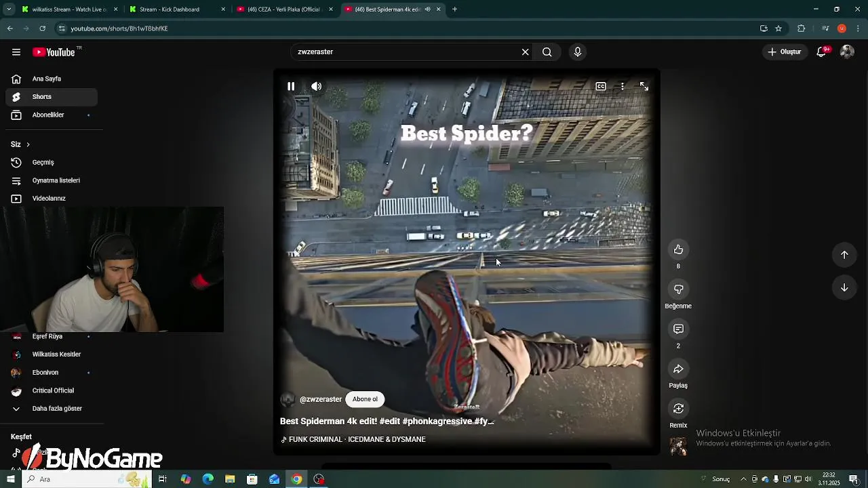Open the Chrome extensions puzzle icon
Screen dimensions: 868x488
[x=802, y=28]
